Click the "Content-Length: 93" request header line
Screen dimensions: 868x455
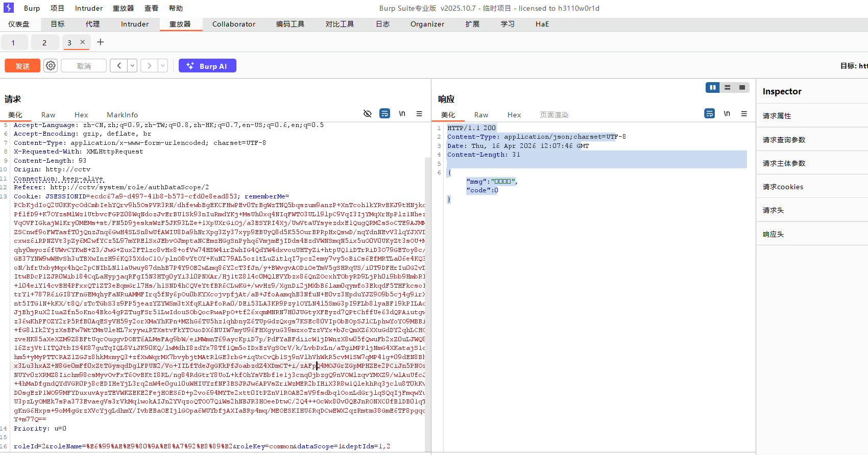coord(50,161)
